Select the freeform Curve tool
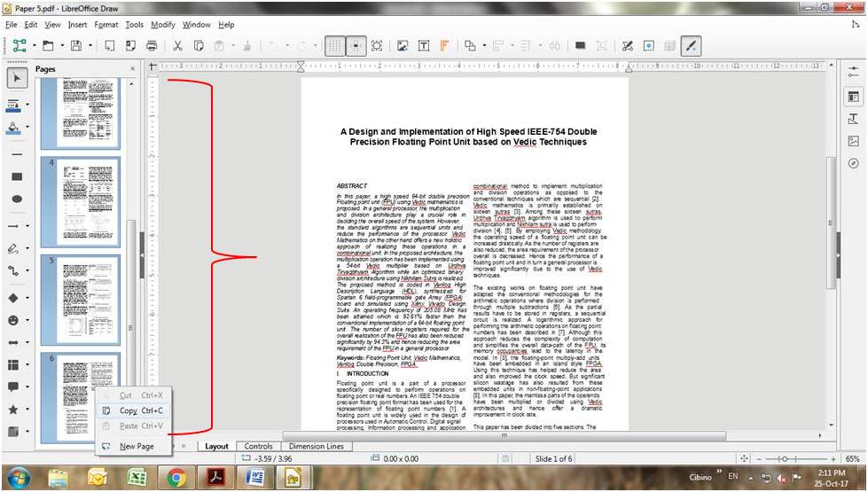 click(14, 248)
